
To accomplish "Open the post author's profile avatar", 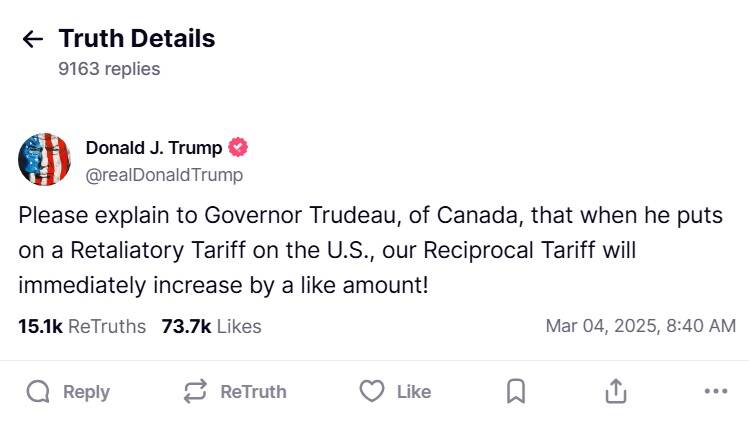I will [x=45, y=160].
